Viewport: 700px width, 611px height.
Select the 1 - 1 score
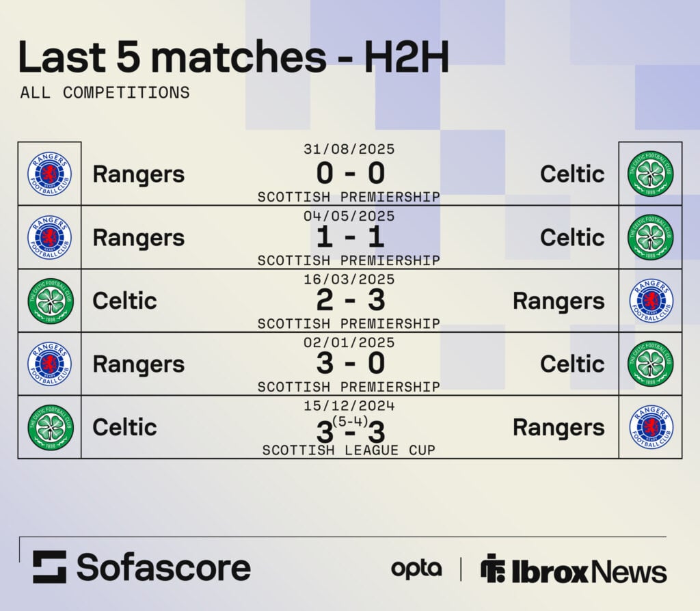(x=349, y=237)
